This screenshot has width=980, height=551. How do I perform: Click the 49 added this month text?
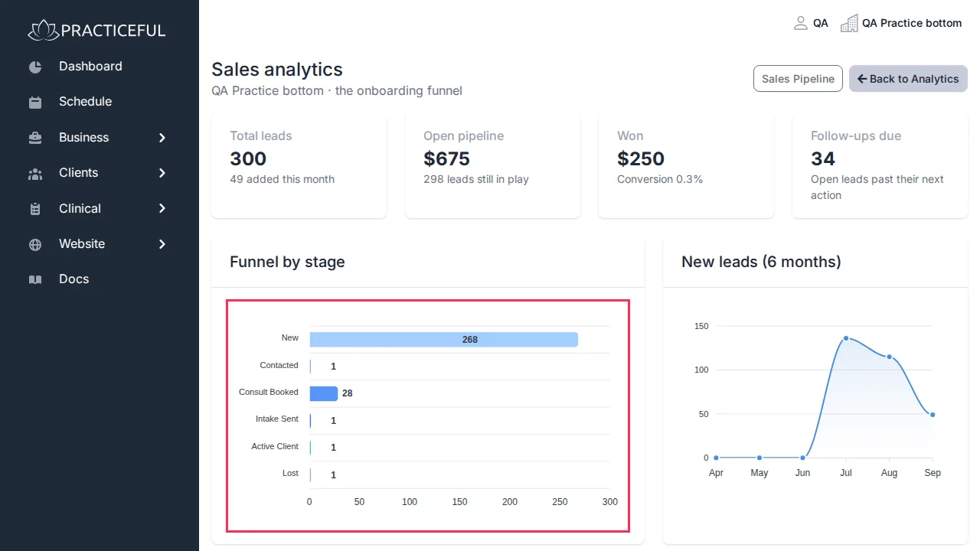pos(282,179)
